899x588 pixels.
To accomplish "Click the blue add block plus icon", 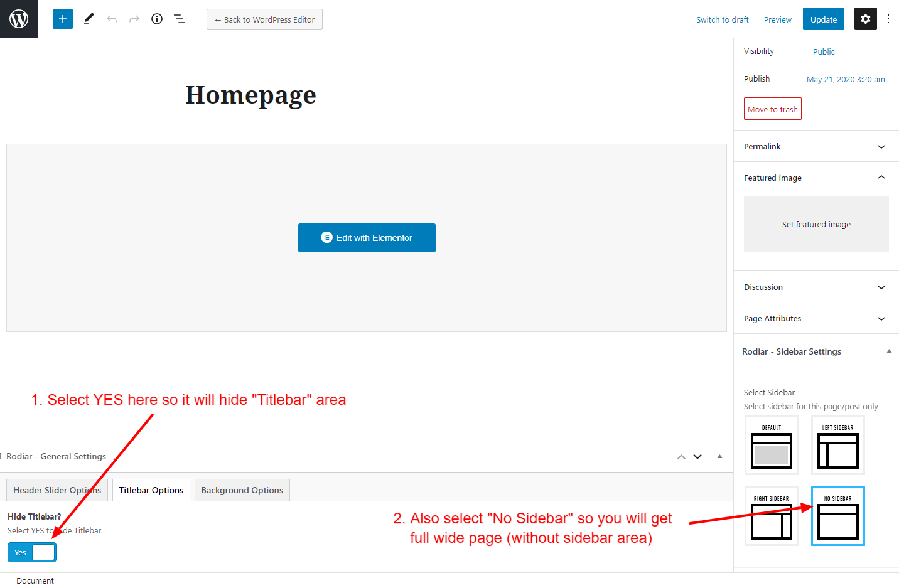I will click(x=63, y=19).
